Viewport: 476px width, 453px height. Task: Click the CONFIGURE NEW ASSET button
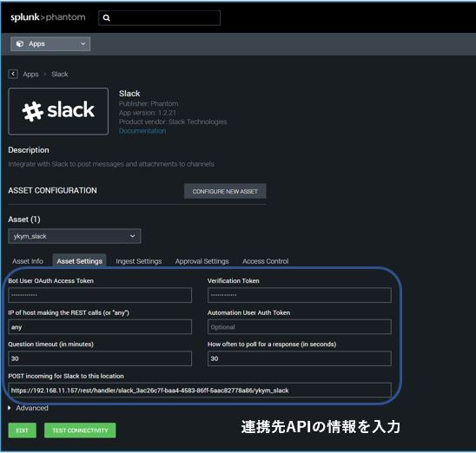[225, 191]
